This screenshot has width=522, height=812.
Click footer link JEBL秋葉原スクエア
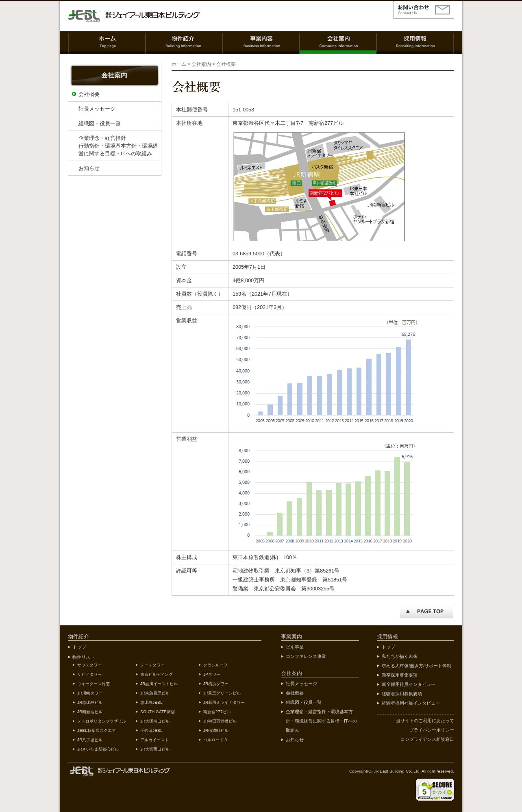coord(97,731)
